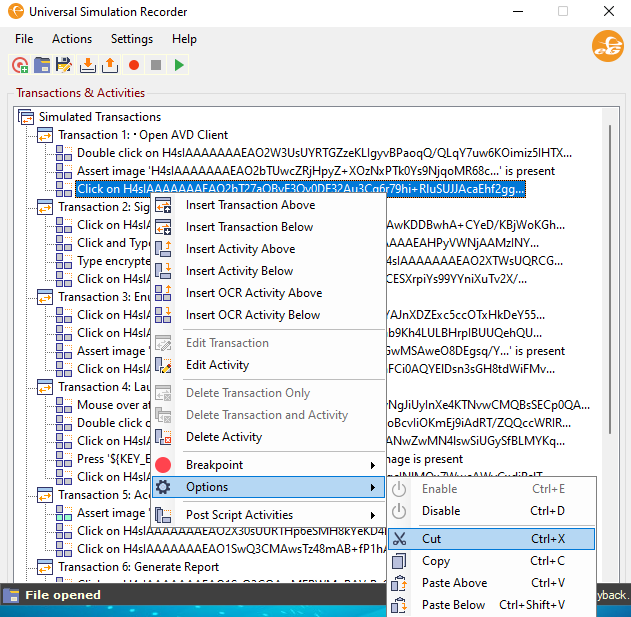Click the eG logo icon at top right
Viewport: 631px width, 617px height.
(x=607, y=47)
